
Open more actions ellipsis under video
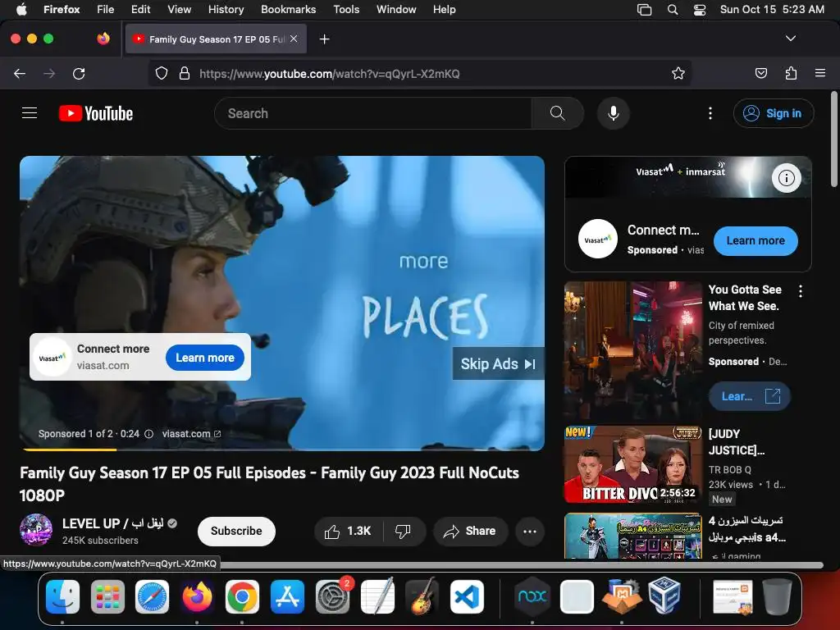pyautogui.click(x=530, y=531)
